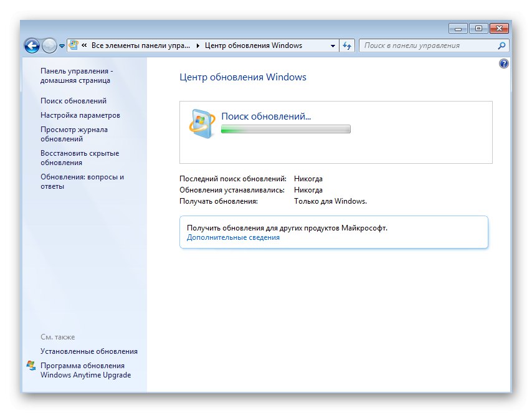The image size is (532, 413).
Task: Click the Windows Anytime Upgrade flag icon
Action: (31, 366)
